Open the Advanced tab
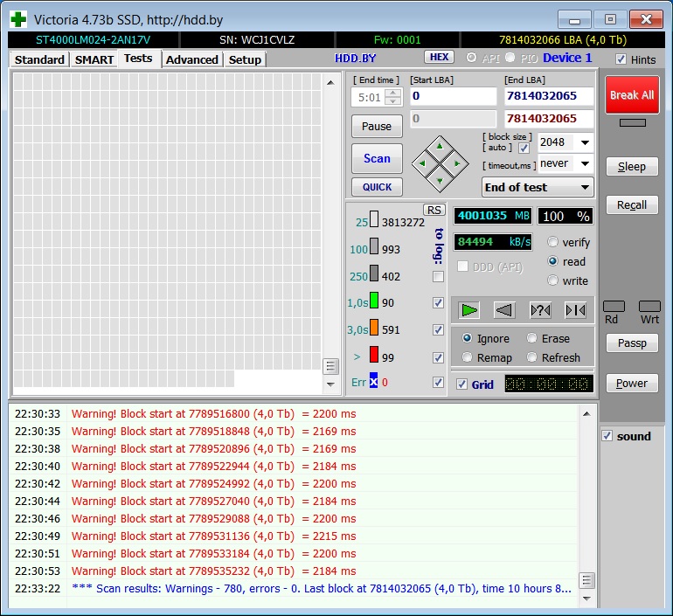The image size is (673, 616). [x=192, y=59]
